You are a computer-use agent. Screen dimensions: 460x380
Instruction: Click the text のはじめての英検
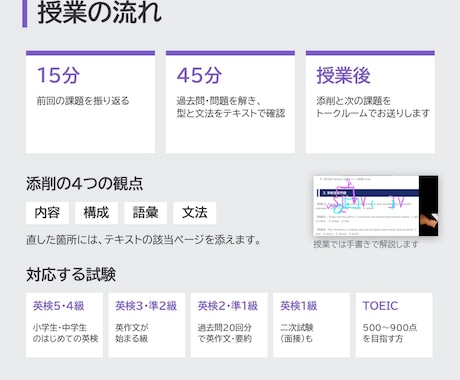point(65,339)
